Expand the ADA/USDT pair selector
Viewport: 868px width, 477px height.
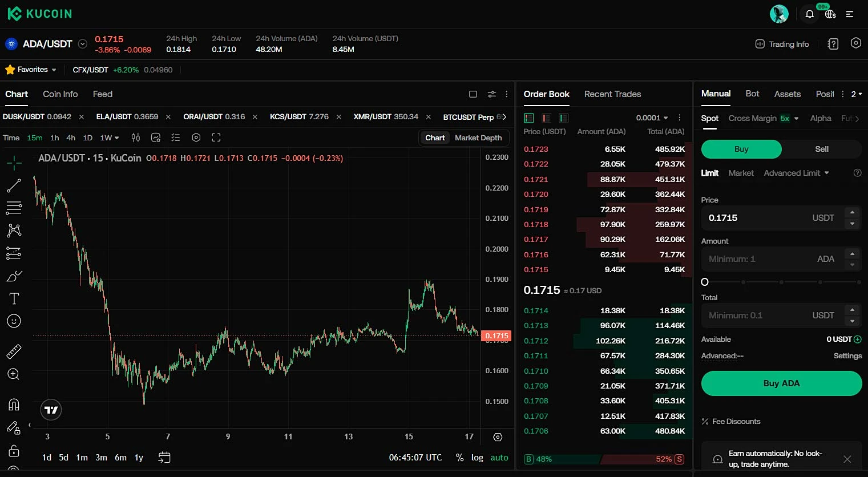point(83,44)
